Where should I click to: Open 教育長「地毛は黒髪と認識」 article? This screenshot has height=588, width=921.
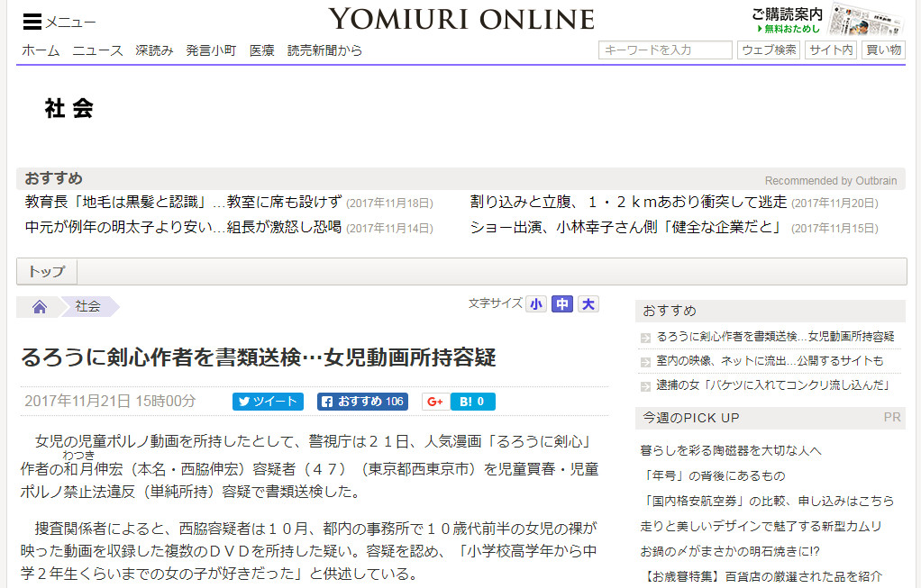tap(183, 203)
